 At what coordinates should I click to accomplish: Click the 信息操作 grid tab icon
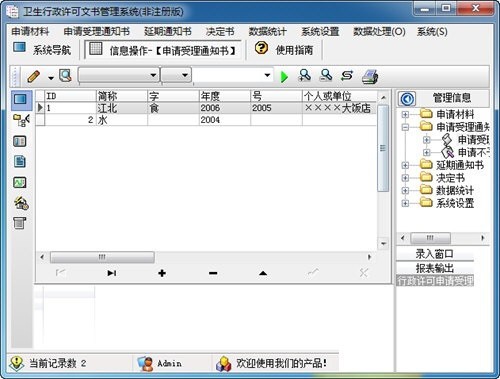[96, 49]
